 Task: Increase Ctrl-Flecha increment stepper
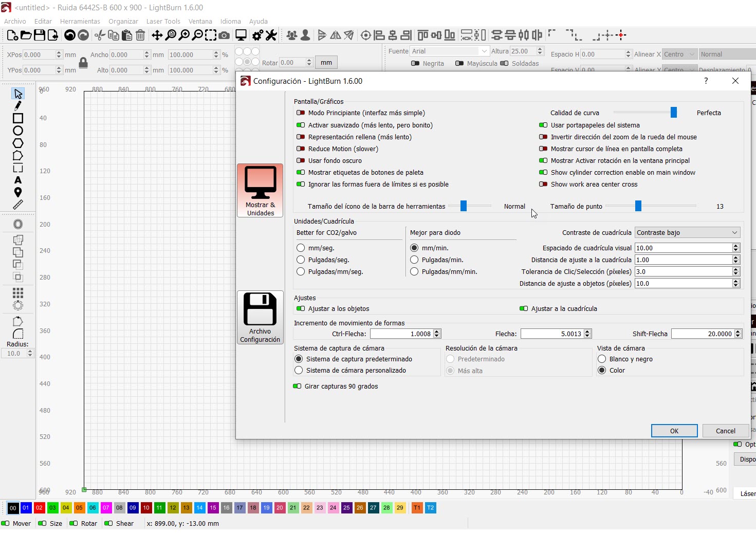coord(437,332)
